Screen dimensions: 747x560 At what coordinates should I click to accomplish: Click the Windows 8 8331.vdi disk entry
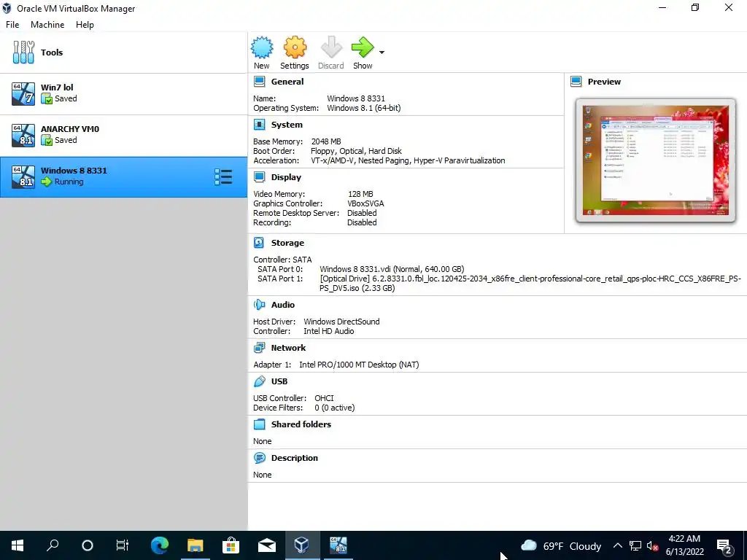tap(392, 269)
